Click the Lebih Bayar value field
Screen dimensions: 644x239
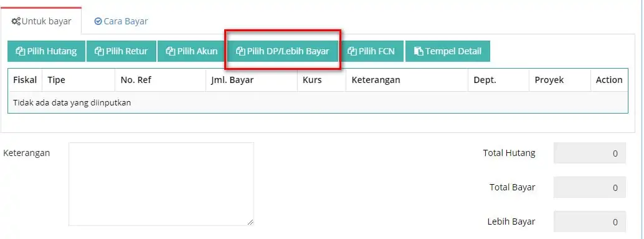click(589, 222)
